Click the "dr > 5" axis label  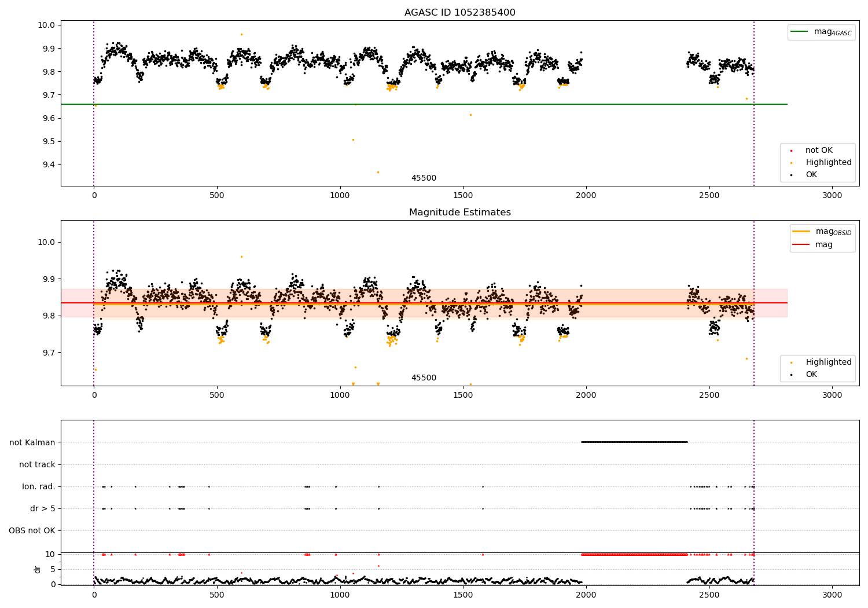coord(43,508)
